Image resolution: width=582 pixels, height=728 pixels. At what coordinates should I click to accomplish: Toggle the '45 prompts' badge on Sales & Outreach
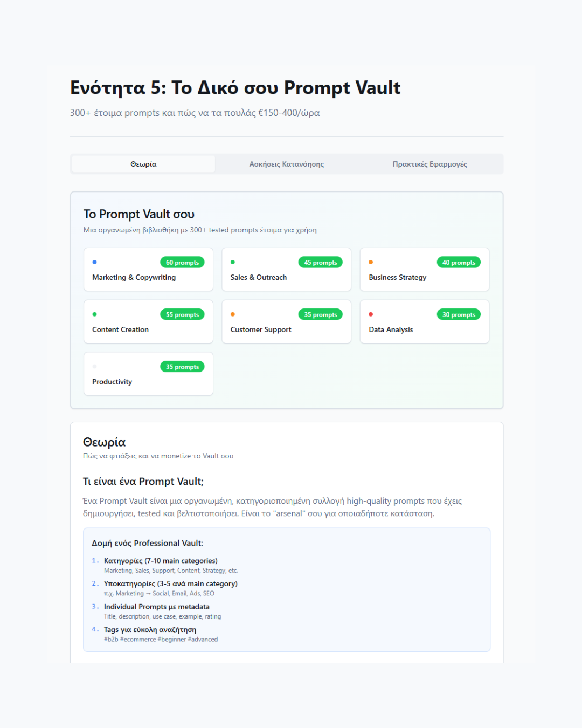[320, 263]
